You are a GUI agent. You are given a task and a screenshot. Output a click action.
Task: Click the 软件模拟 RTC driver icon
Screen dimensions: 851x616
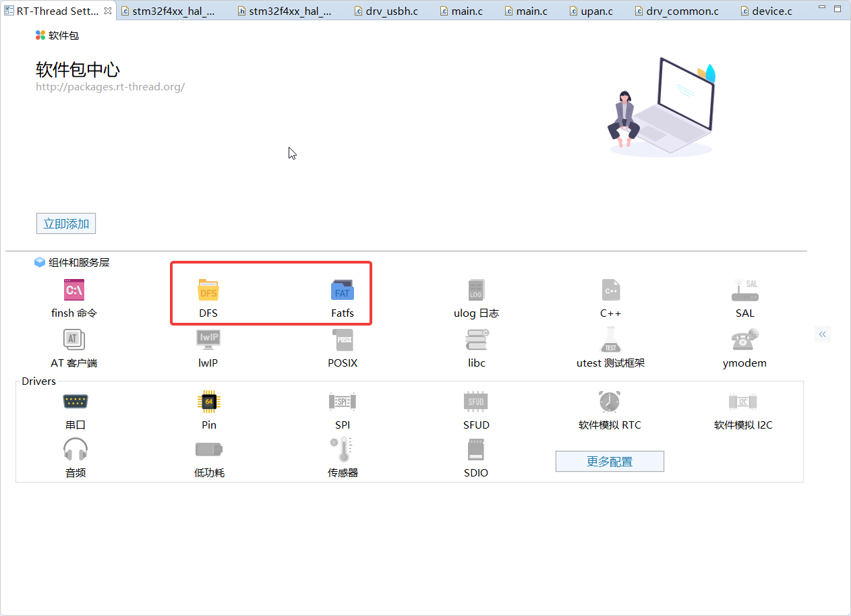(x=610, y=402)
